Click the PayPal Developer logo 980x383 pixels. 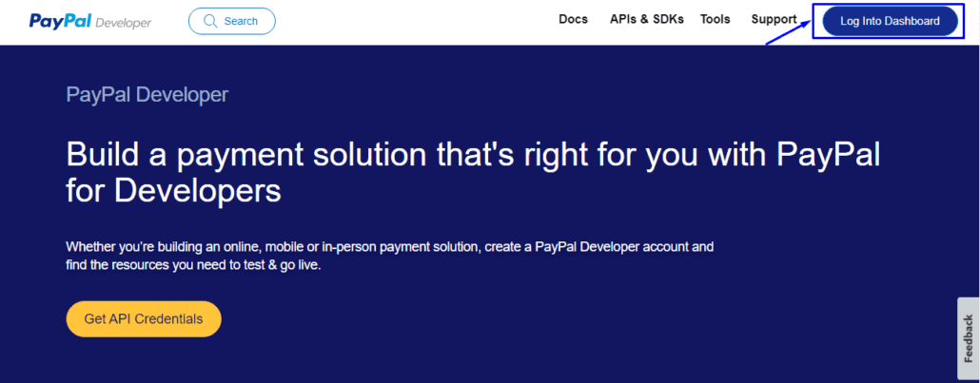point(90,22)
